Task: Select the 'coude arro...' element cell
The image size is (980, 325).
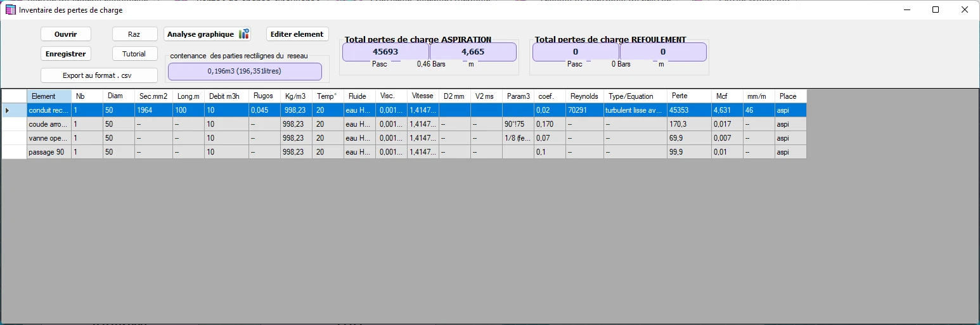Action: coord(49,124)
